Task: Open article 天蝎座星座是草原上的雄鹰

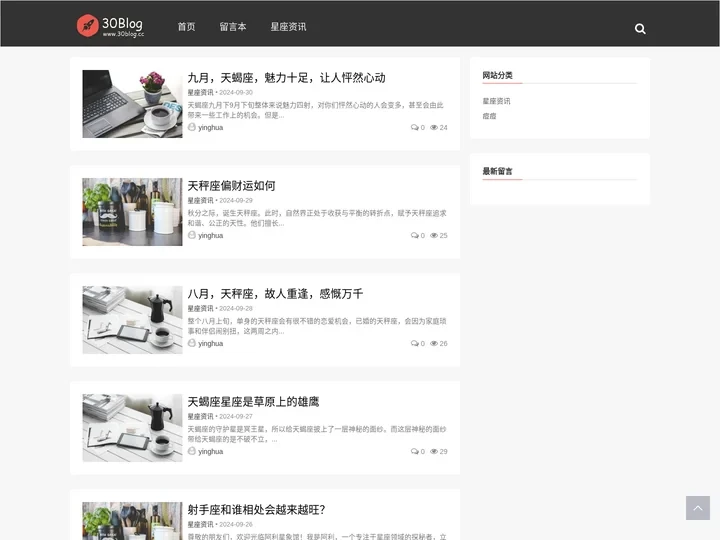Action: pyautogui.click(x=253, y=401)
